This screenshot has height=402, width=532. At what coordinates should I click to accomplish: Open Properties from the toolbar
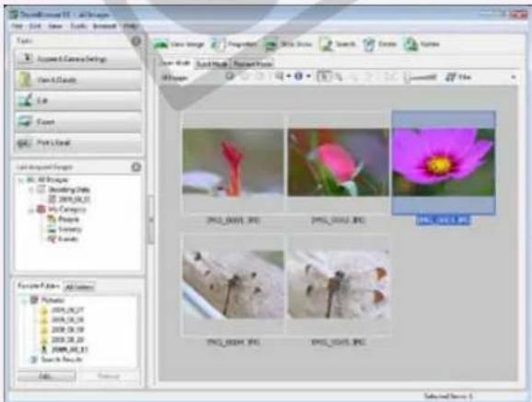[x=234, y=44]
